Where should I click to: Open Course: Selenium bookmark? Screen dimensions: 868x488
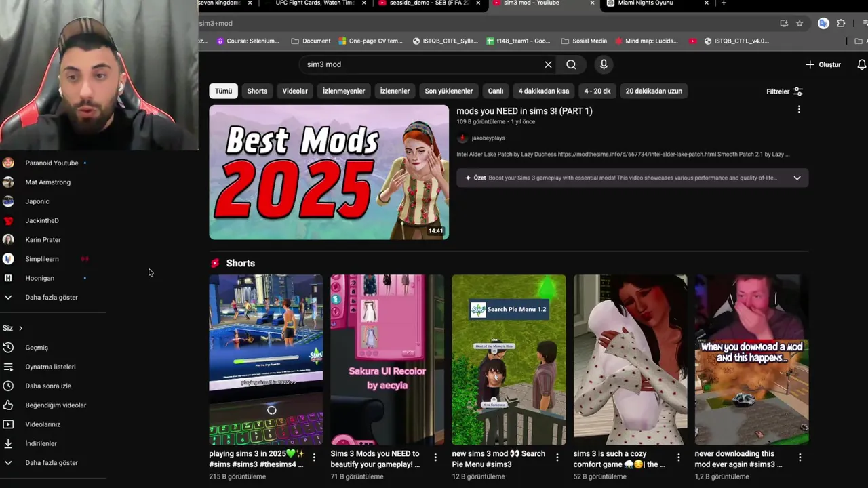pos(248,41)
